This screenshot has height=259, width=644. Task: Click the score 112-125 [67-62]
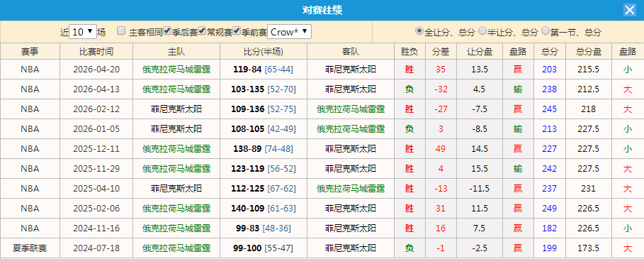[264, 188]
